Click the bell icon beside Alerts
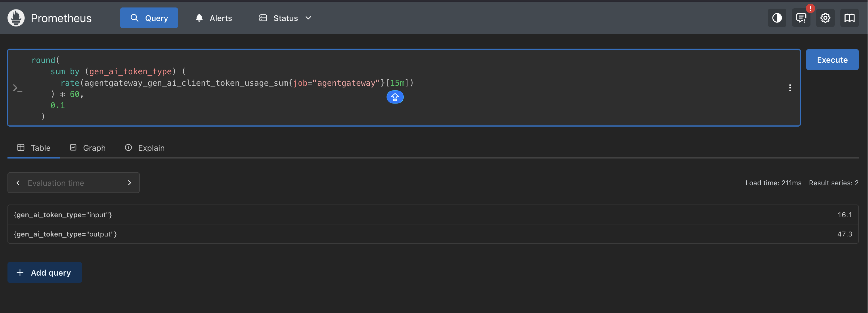 pyautogui.click(x=199, y=18)
